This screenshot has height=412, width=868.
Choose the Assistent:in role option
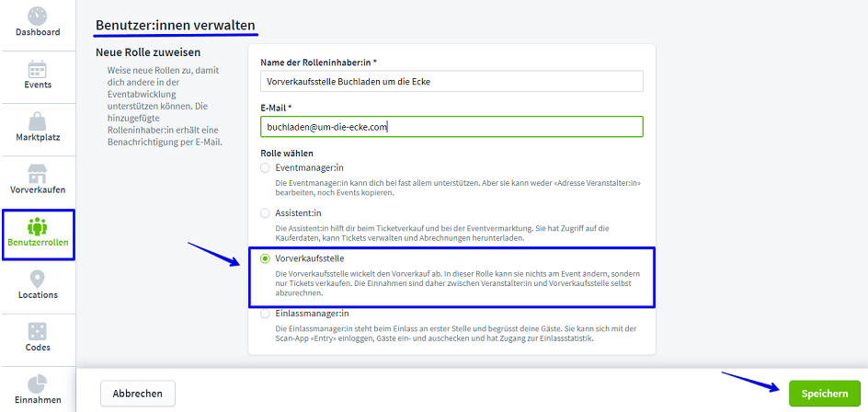tap(266, 212)
